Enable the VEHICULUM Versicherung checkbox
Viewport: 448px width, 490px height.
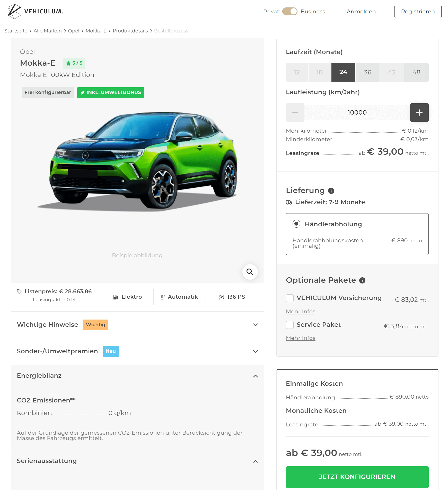(x=290, y=298)
